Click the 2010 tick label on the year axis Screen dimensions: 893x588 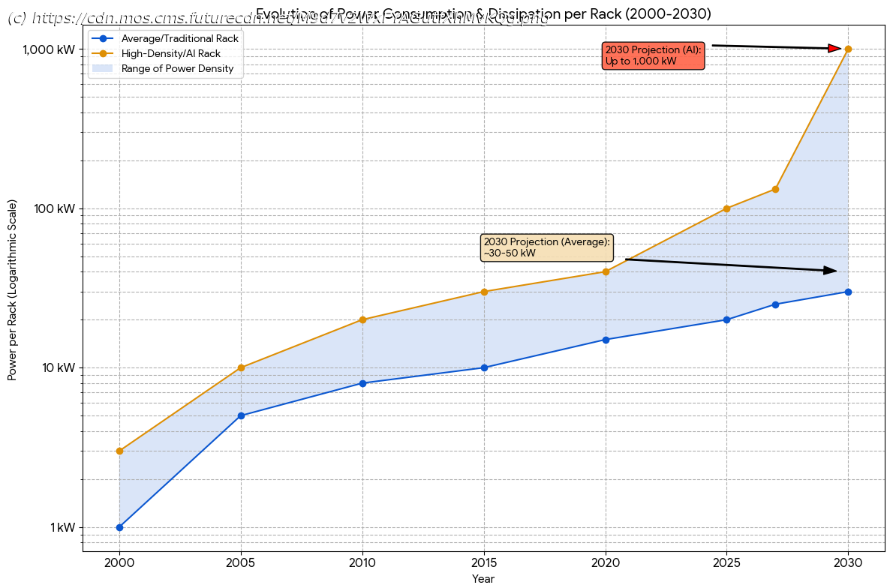[x=362, y=562]
